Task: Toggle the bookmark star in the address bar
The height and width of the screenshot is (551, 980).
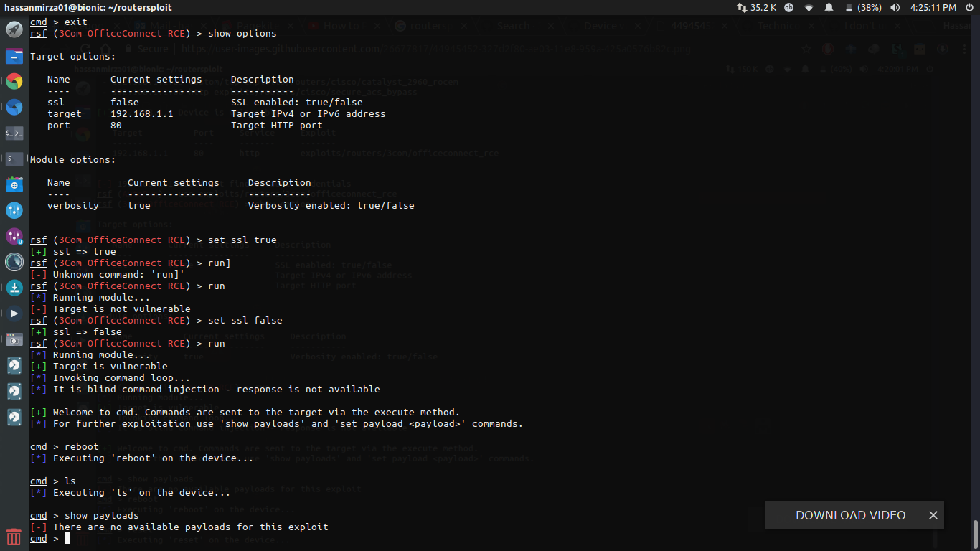Action: [x=806, y=48]
